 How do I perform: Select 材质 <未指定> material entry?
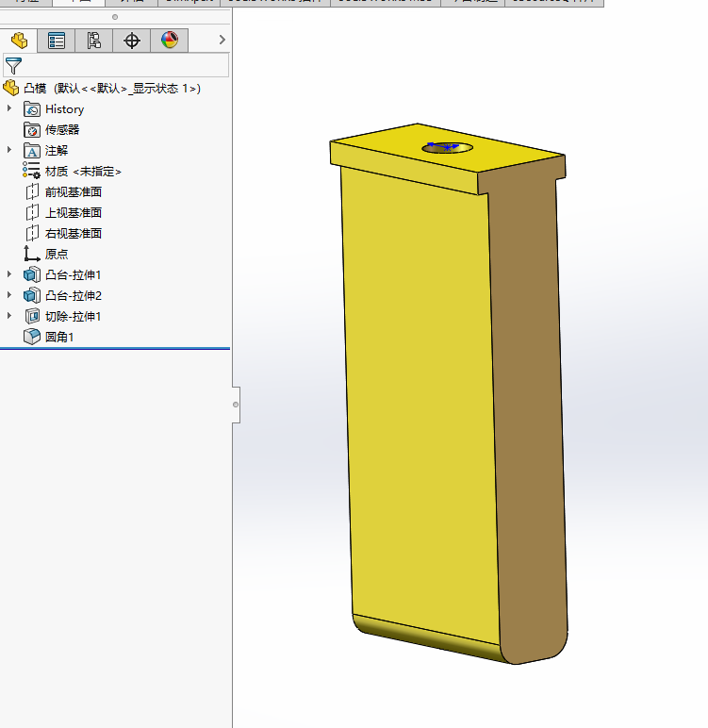pos(83,172)
